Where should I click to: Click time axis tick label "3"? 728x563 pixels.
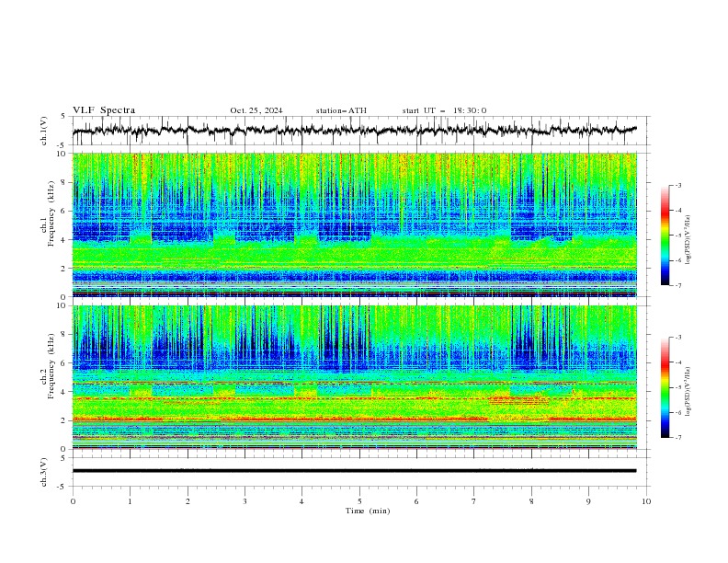[x=245, y=501]
